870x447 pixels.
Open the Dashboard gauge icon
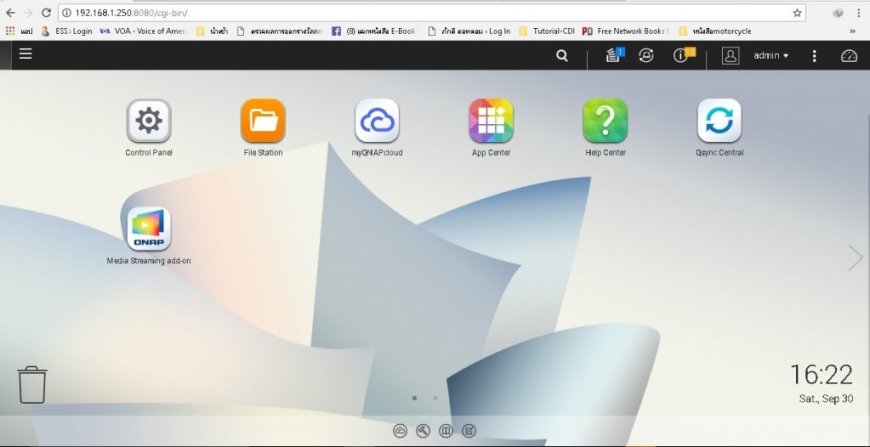pyautogui.click(x=849, y=55)
